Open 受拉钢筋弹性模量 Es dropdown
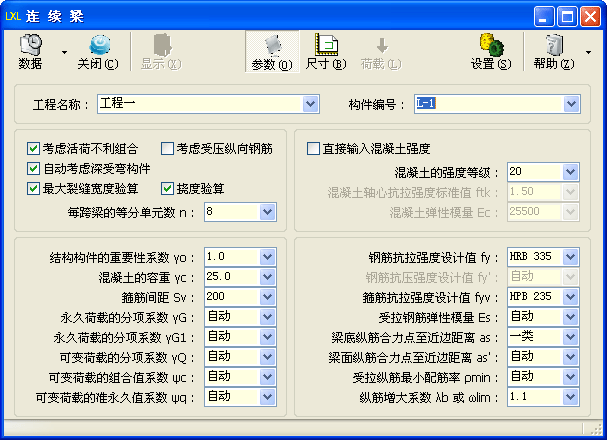 coord(570,317)
